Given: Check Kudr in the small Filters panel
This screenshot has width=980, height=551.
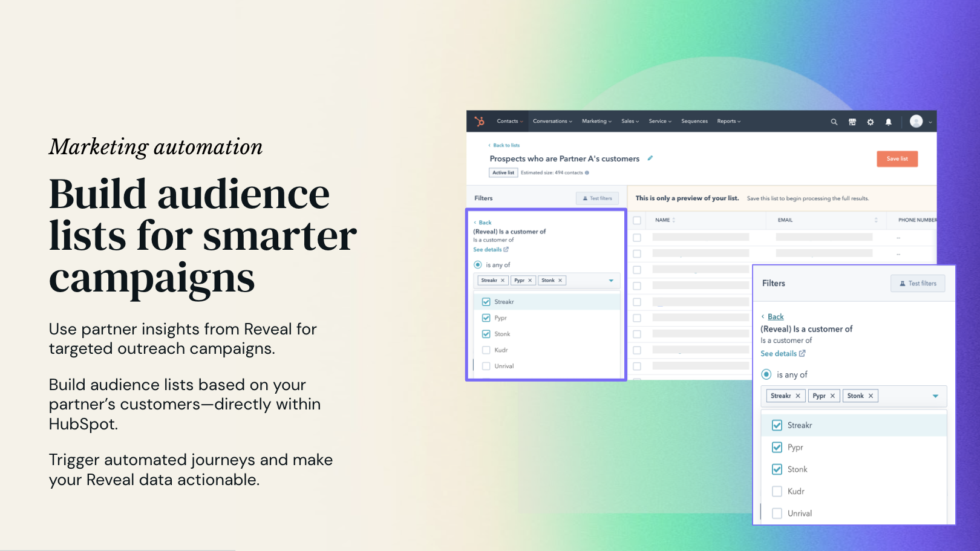Looking at the screenshot, I should 486,350.
